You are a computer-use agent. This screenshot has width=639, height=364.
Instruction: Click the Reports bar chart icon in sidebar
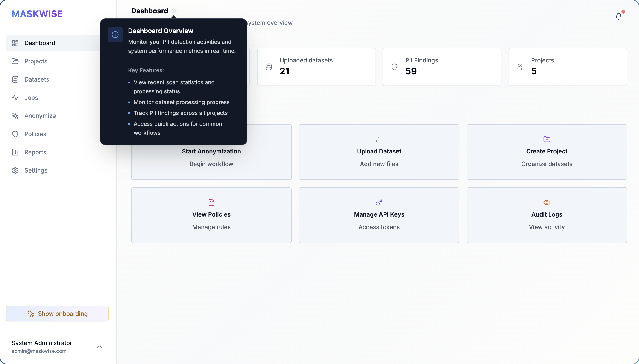tap(15, 152)
